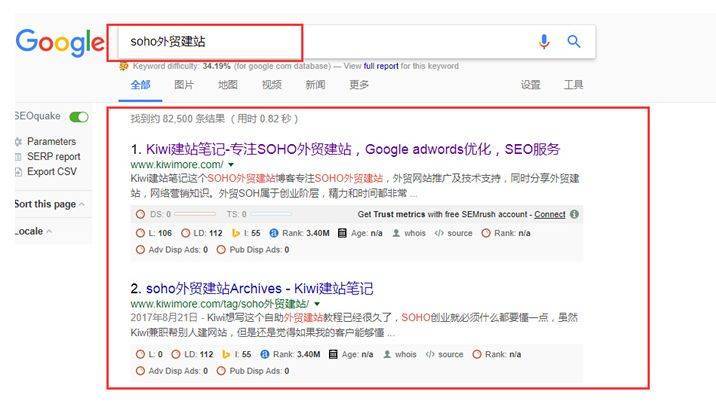Screen dimensions: 716x420
Task: Click the source code icon for result 2
Action: point(430,354)
